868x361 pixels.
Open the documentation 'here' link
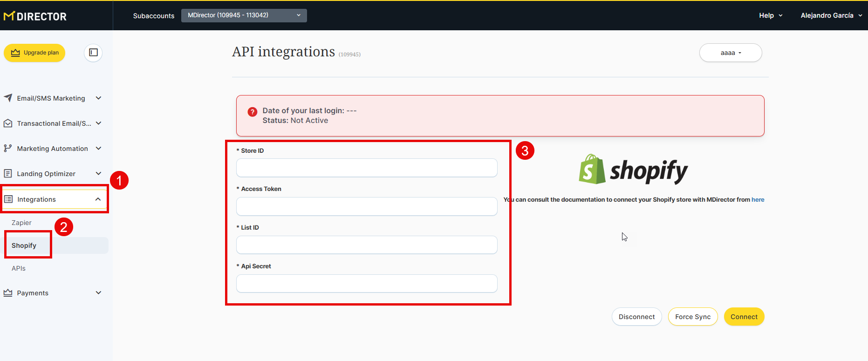pyautogui.click(x=758, y=199)
